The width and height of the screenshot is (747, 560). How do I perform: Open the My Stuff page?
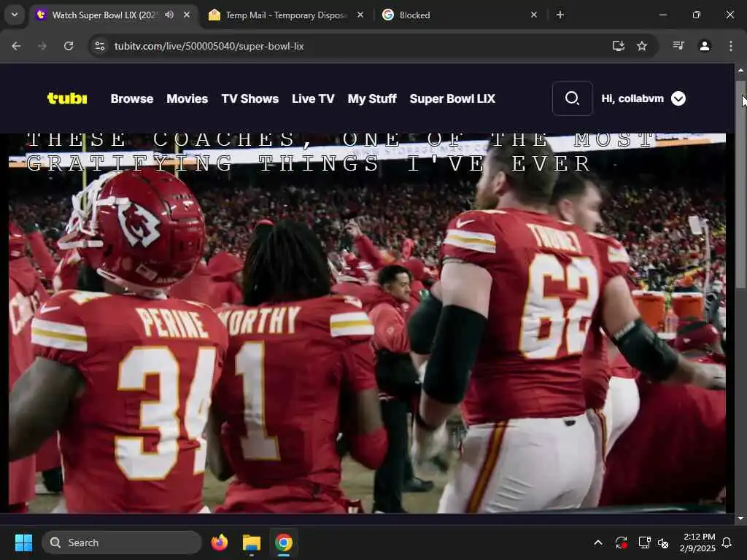pyautogui.click(x=372, y=98)
